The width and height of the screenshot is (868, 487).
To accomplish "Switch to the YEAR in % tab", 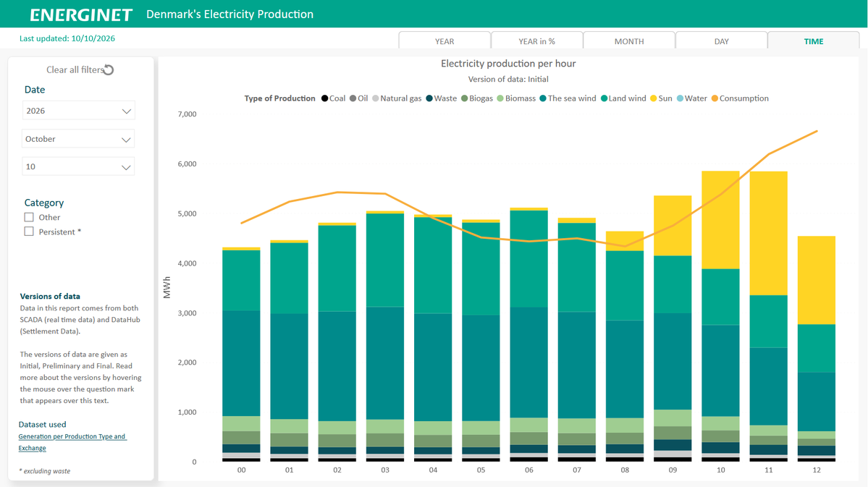I will coord(537,41).
